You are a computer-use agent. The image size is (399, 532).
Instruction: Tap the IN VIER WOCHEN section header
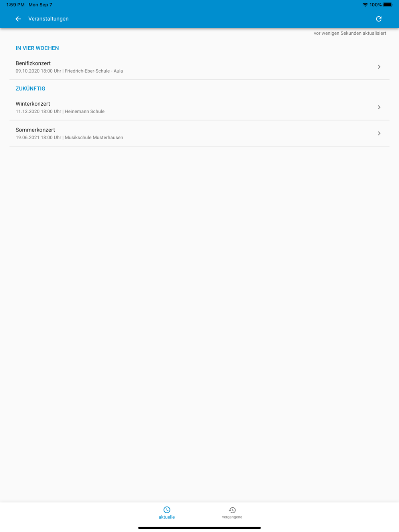(x=37, y=48)
